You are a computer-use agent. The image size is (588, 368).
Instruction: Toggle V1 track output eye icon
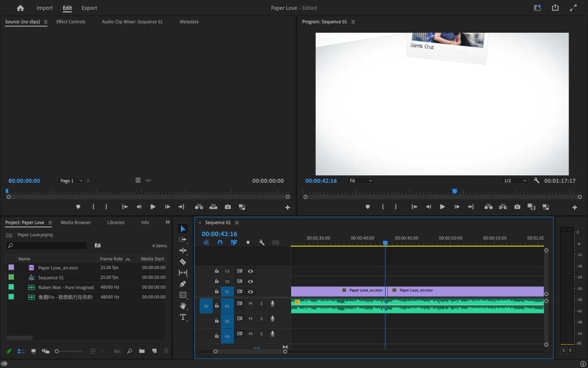coord(250,292)
